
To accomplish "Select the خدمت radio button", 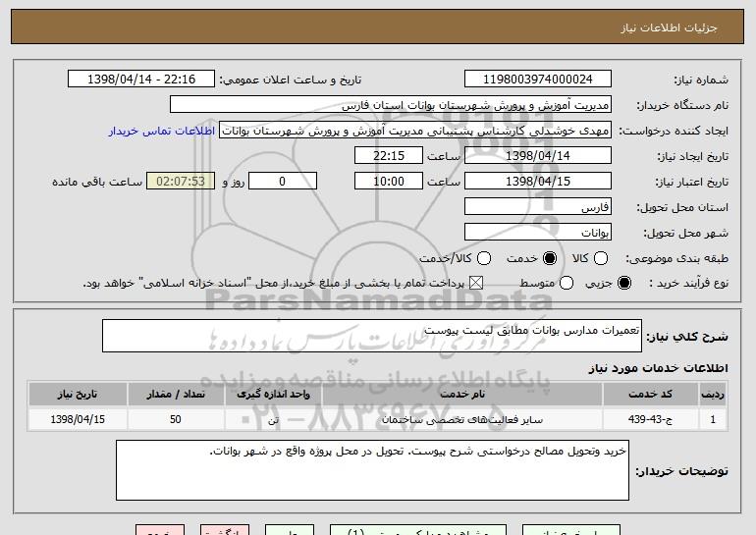I will pyautogui.click(x=550, y=258).
